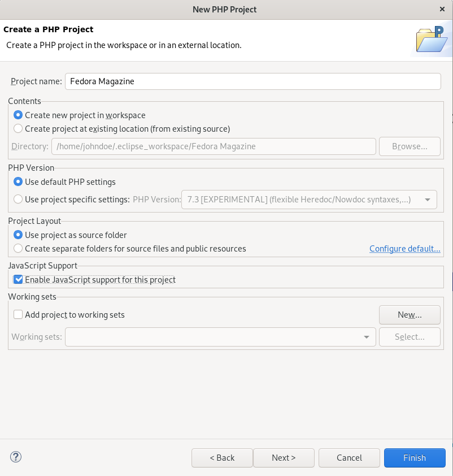Open the PHP Version dropdown

tap(428, 199)
